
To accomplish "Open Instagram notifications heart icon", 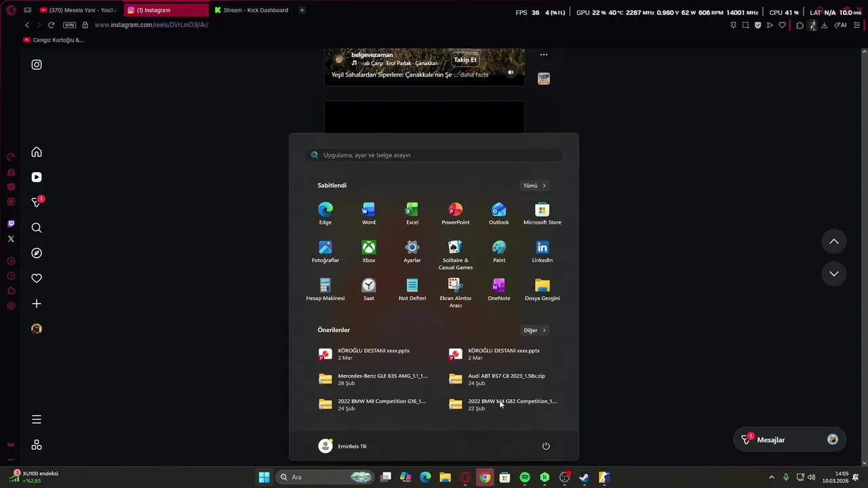I will tap(37, 278).
